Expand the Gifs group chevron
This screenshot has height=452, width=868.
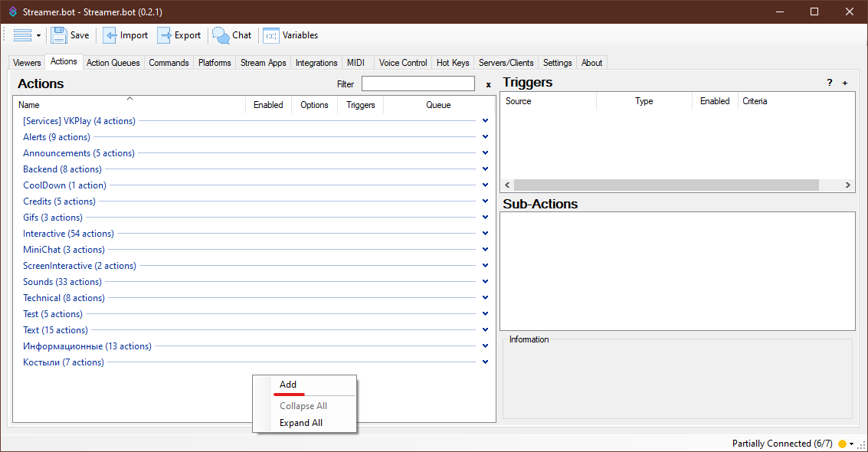coord(486,217)
